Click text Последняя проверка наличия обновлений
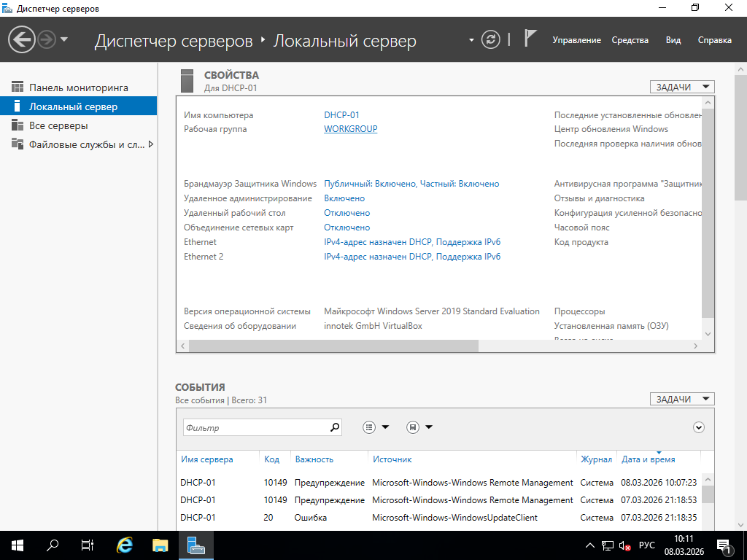 (627, 144)
